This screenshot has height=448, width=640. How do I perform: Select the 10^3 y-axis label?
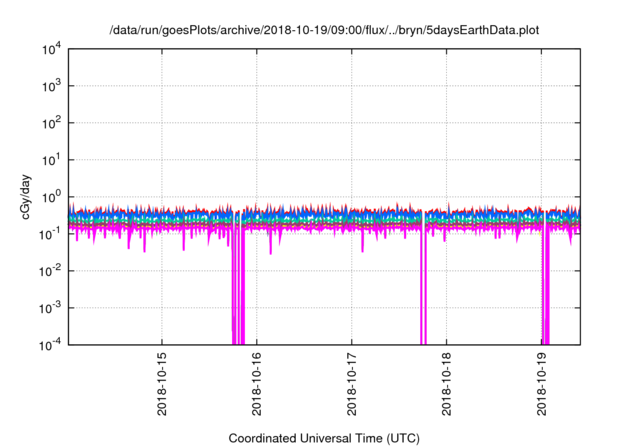[52, 86]
